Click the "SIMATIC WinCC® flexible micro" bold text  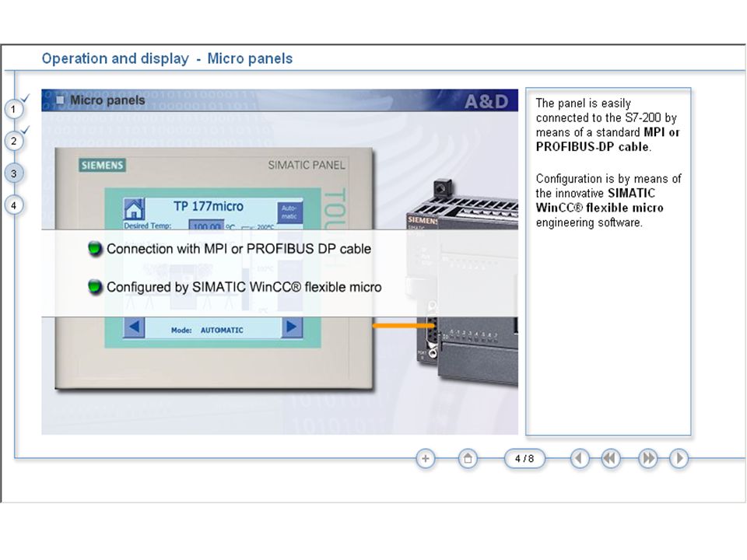(x=600, y=201)
